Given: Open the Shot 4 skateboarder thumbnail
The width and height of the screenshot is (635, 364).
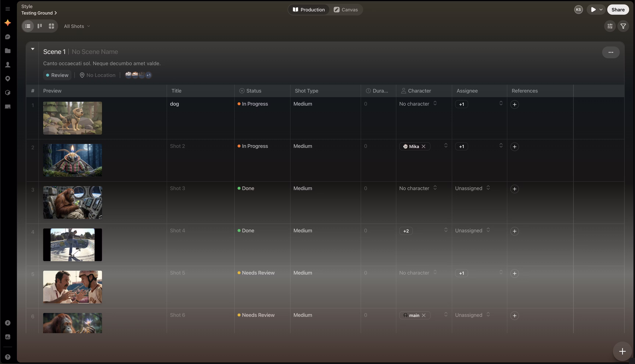Looking at the screenshot, I should [73, 245].
